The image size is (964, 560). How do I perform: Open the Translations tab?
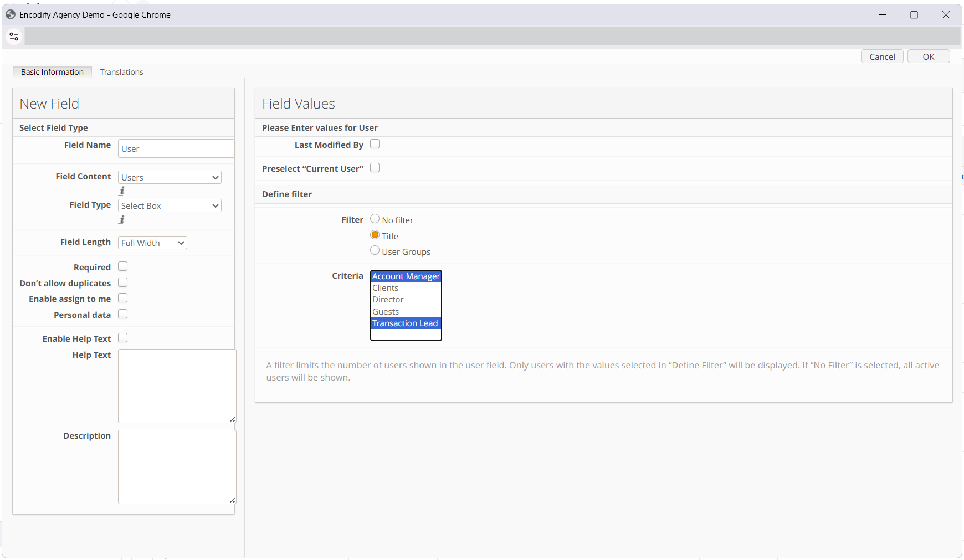(x=121, y=72)
